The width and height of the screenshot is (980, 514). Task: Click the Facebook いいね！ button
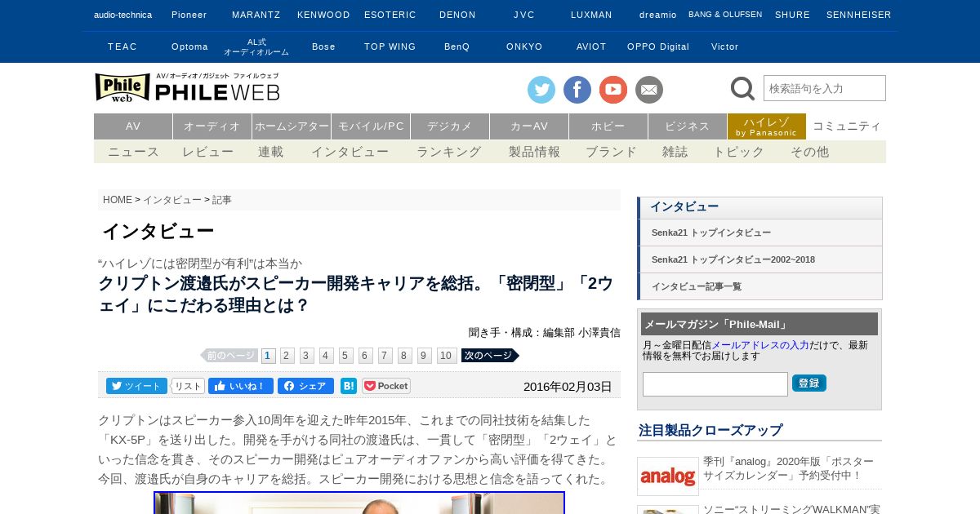click(241, 386)
